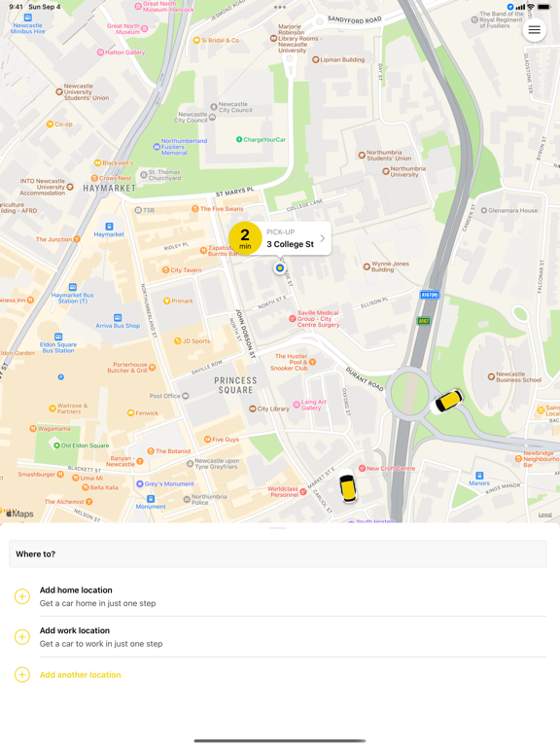This screenshot has width=560, height=747.
Task: Open the hamburger menu button
Action: [x=534, y=30]
